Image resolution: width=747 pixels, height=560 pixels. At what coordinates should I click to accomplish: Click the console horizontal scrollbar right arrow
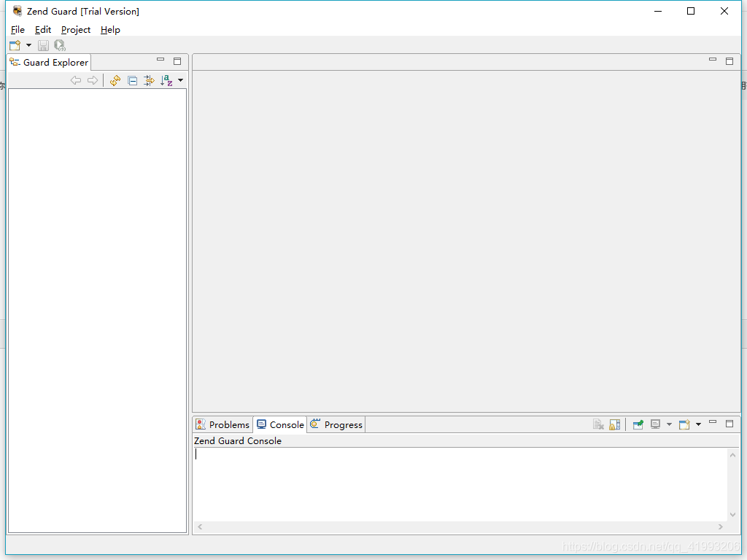pos(720,526)
